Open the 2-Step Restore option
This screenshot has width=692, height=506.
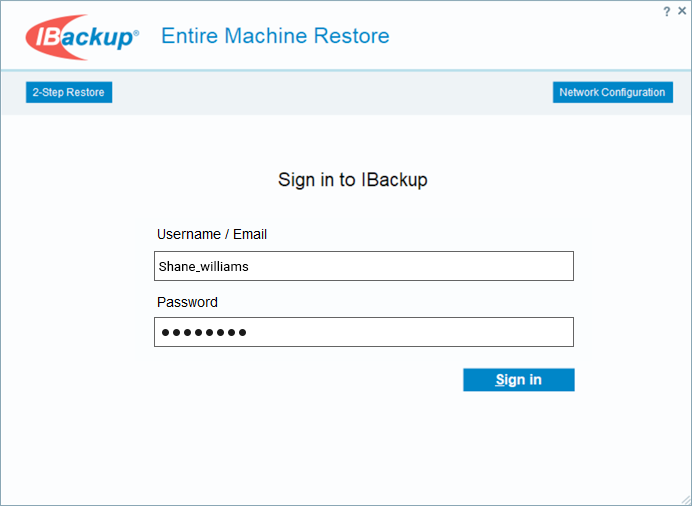point(69,92)
